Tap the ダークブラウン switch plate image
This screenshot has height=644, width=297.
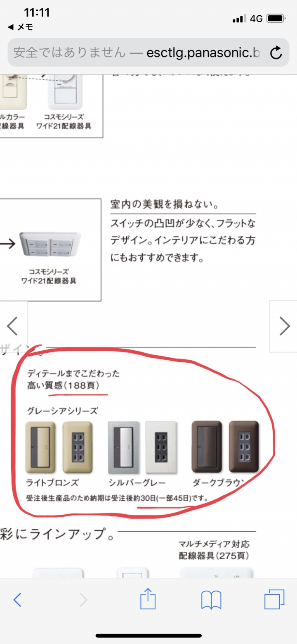tap(207, 447)
